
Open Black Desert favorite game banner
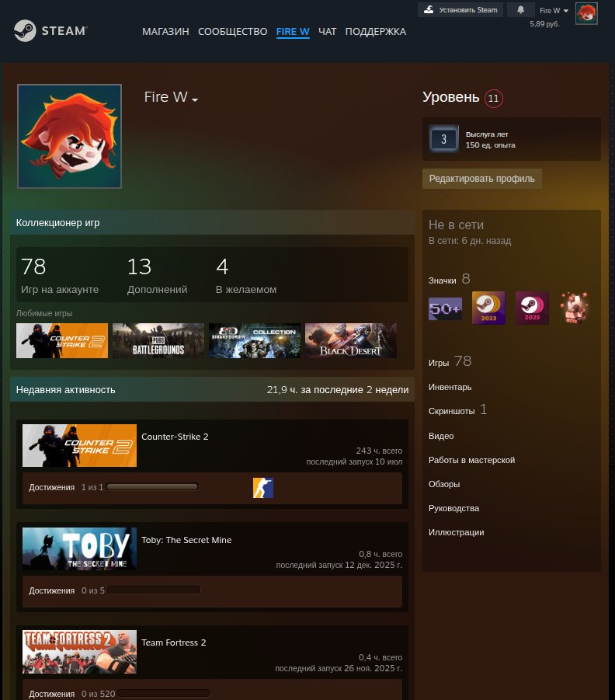pos(351,340)
